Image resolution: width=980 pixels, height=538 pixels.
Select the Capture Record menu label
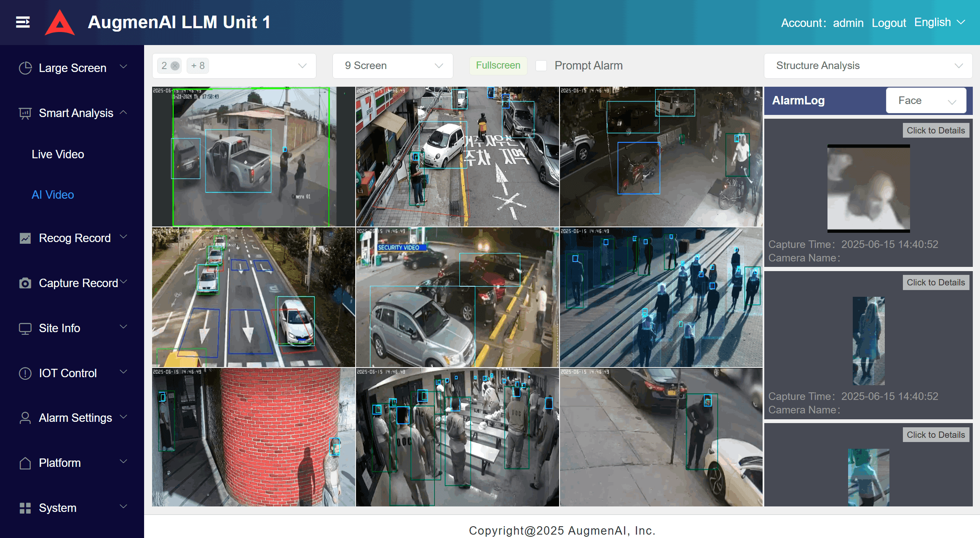78,283
